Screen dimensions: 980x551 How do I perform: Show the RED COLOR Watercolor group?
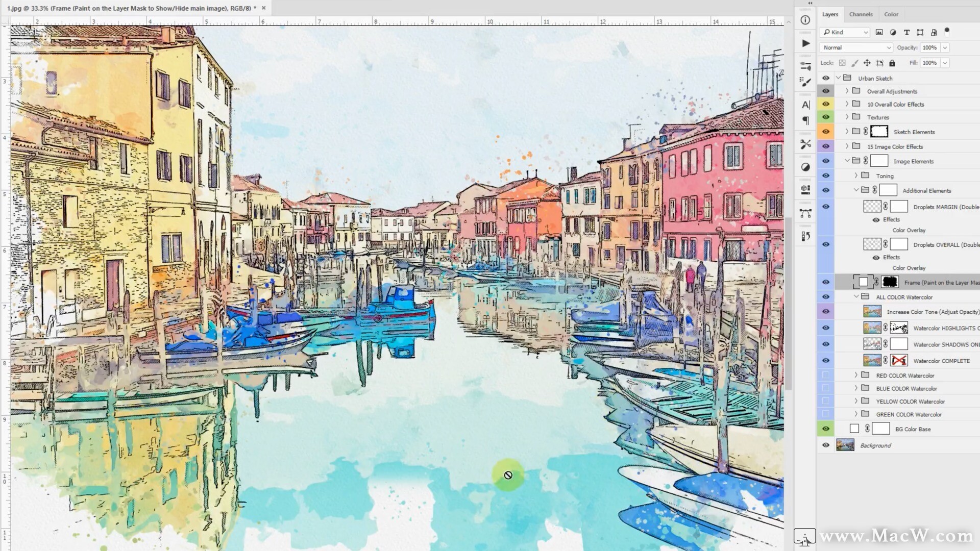[825, 375]
